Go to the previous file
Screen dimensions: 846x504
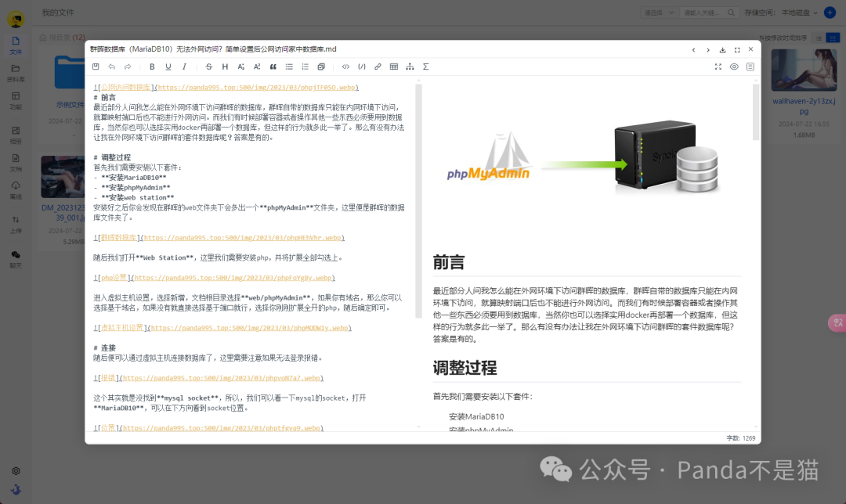694,49
